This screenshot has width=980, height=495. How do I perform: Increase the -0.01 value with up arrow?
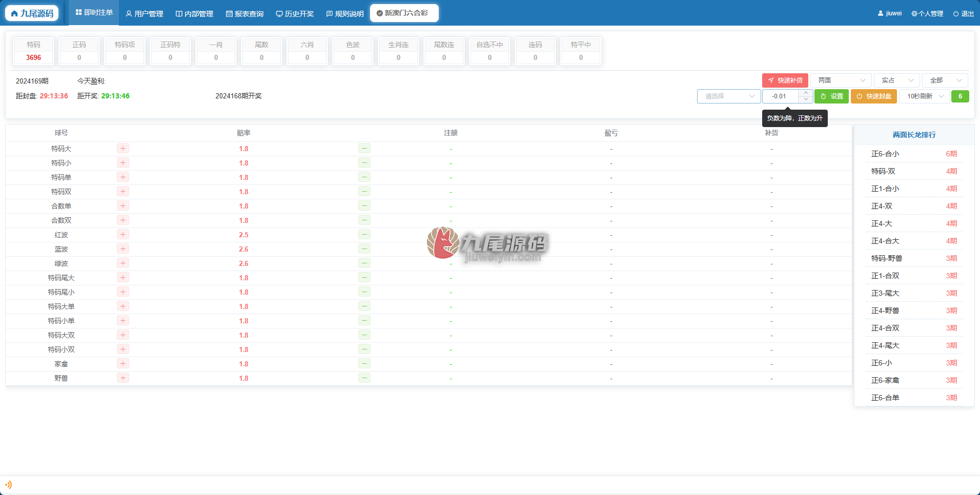click(806, 93)
